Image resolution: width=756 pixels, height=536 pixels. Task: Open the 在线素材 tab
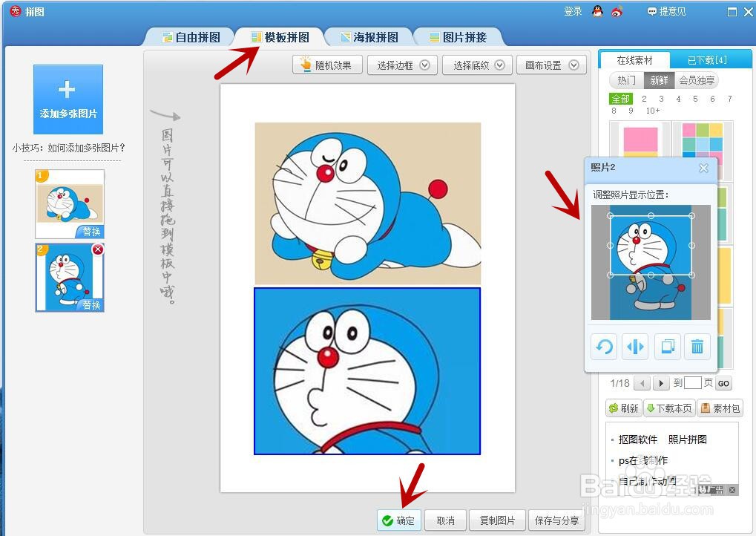(634, 60)
